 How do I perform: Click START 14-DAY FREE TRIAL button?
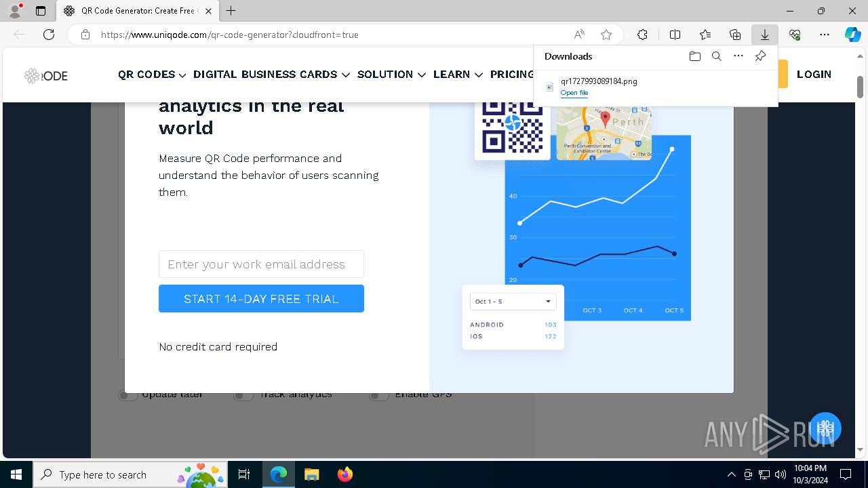(x=261, y=299)
